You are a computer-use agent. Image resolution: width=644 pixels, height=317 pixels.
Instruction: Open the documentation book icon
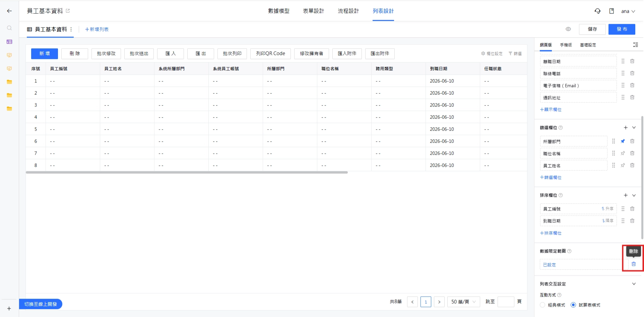[611, 11]
